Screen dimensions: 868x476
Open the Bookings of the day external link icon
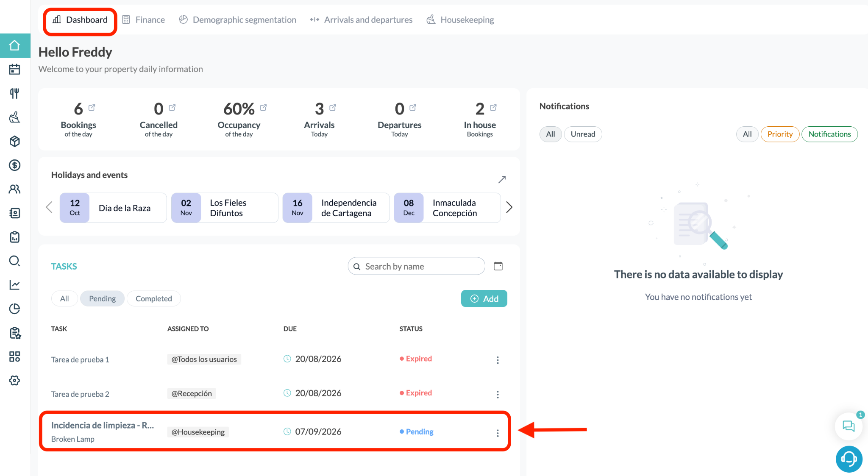point(92,108)
